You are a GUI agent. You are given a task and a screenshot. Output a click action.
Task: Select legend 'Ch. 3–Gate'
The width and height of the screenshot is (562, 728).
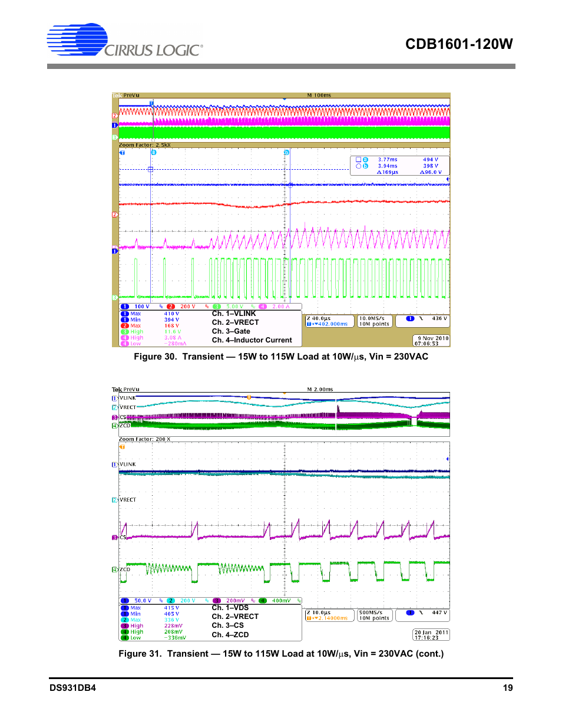(x=231, y=331)
